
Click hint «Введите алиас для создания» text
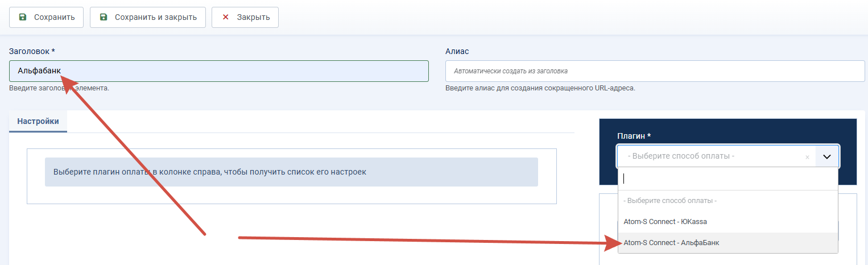(540, 88)
